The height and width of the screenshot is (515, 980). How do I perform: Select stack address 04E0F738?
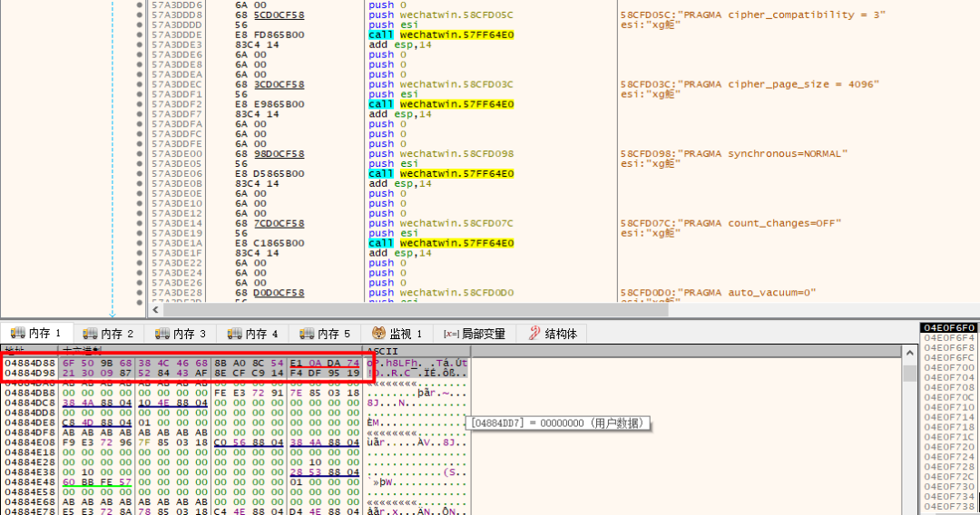(x=949, y=506)
